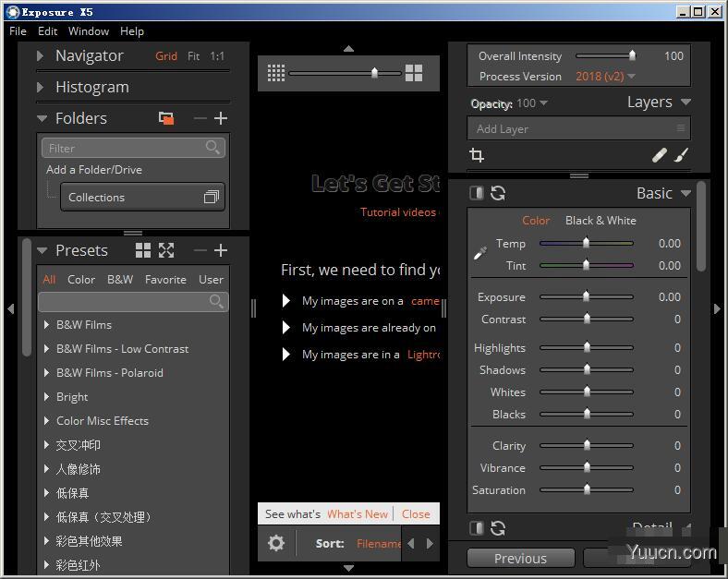
Task: Adjust Overall Intensity slider
Action: [x=605, y=55]
